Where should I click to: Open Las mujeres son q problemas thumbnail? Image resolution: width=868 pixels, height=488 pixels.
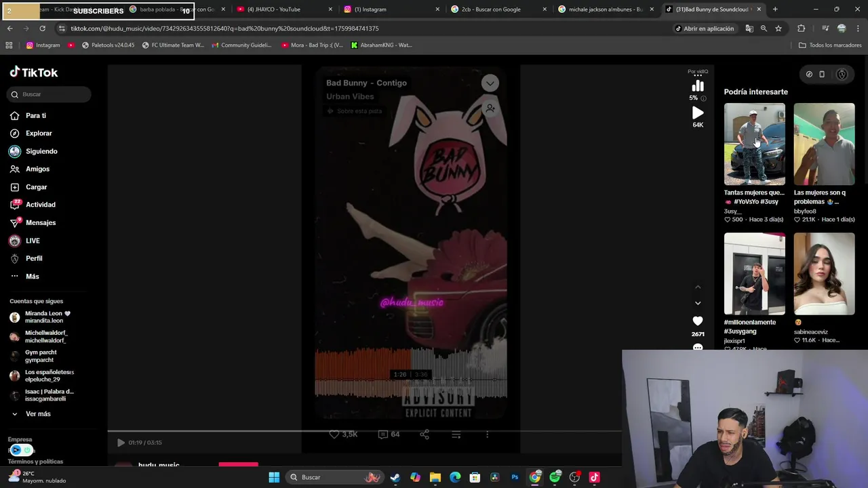824,144
